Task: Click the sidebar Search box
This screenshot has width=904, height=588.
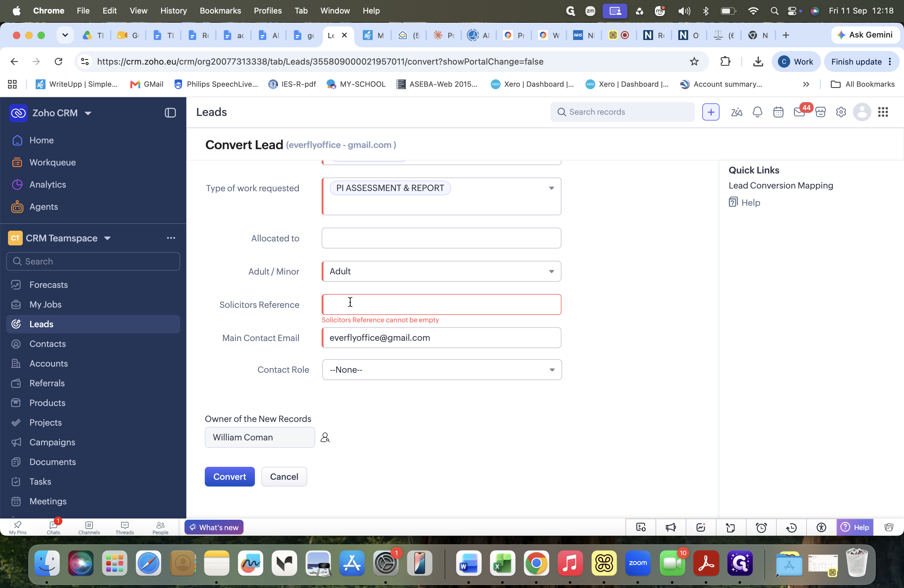Action: [x=93, y=261]
